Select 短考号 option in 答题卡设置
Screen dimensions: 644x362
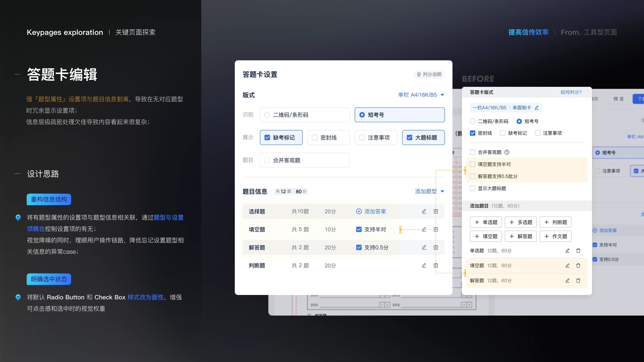(399, 115)
